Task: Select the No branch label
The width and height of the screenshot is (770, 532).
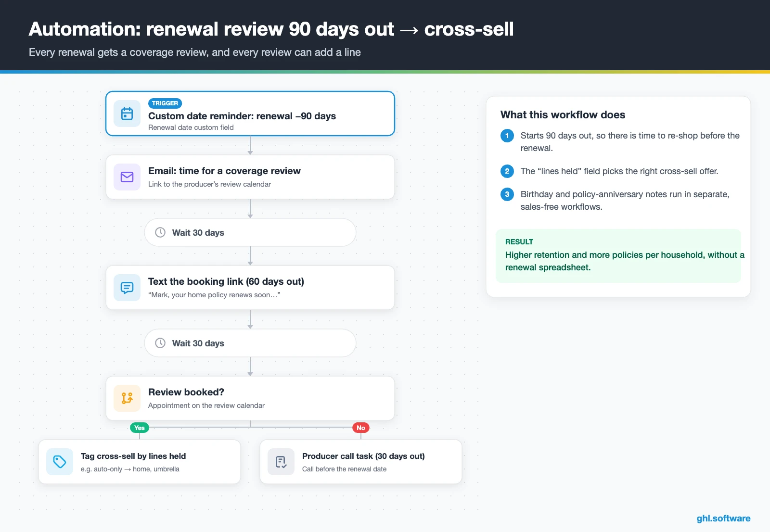Action: click(x=361, y=428)
